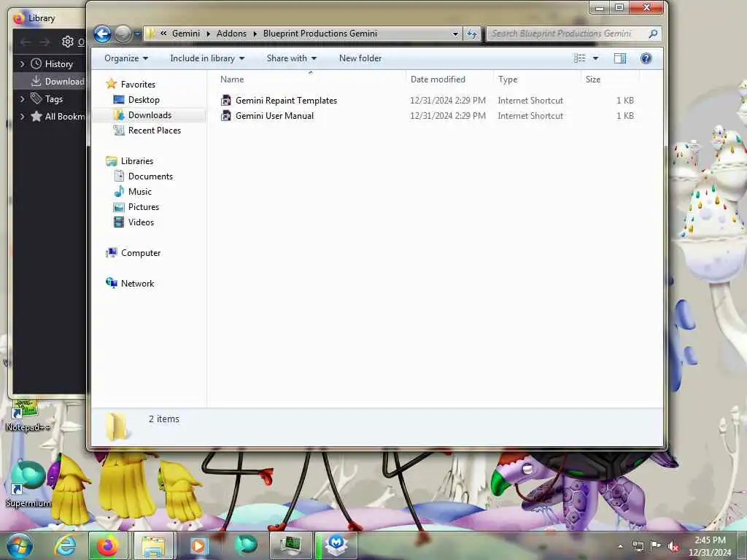The height and width of the screenshot is (560, 747).
Task: Expand Tags in the Firefox Library window
Action: (x=22, y=98)
